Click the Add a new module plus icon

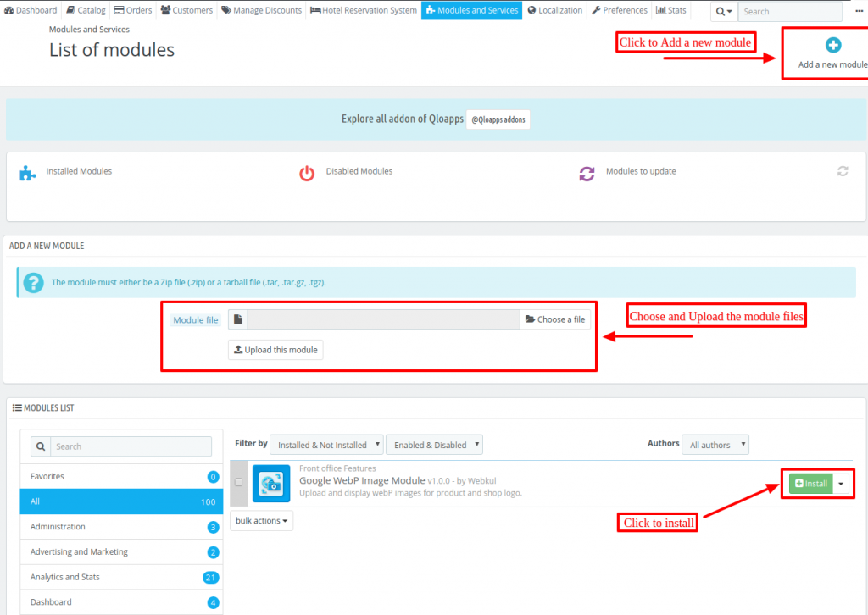832,46
